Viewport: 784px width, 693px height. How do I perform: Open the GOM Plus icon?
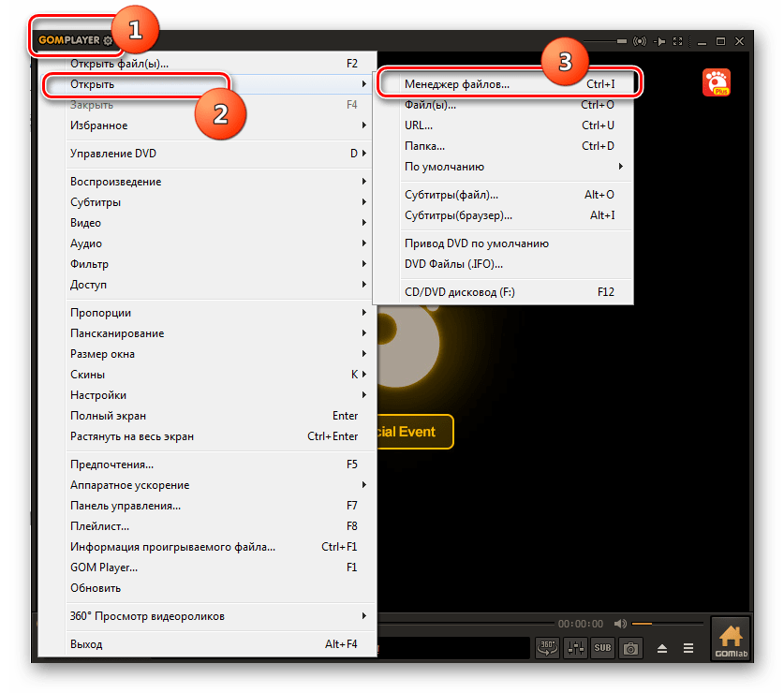(716, 82)
